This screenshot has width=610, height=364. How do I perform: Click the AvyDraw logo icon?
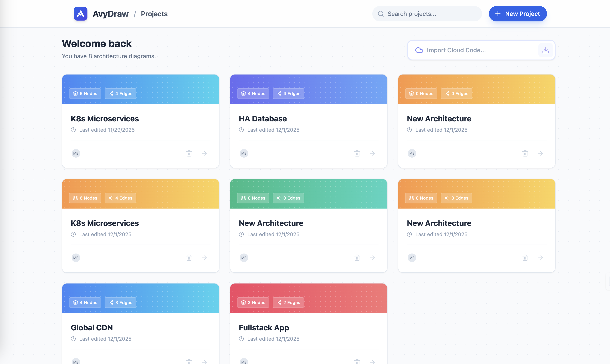(81, 13)
